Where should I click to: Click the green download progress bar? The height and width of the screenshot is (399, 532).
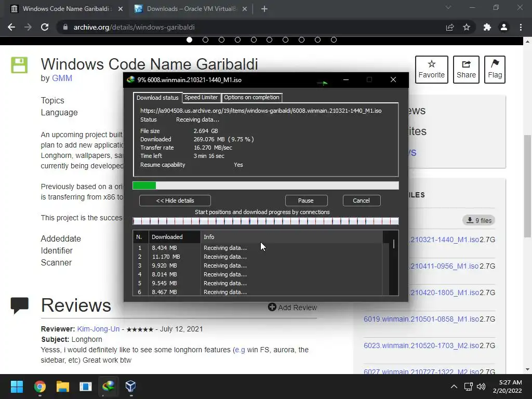pos(265,185)
